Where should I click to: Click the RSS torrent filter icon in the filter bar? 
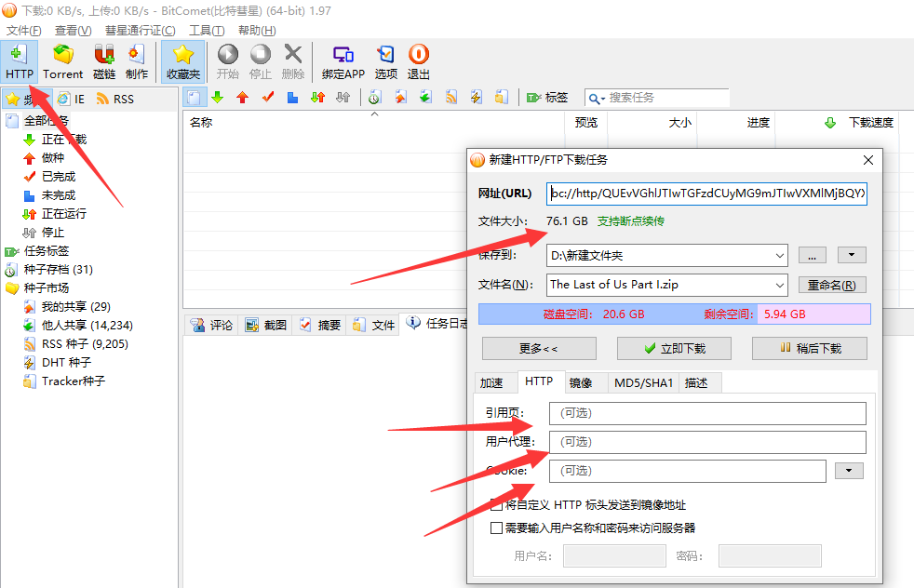(451, 98)
